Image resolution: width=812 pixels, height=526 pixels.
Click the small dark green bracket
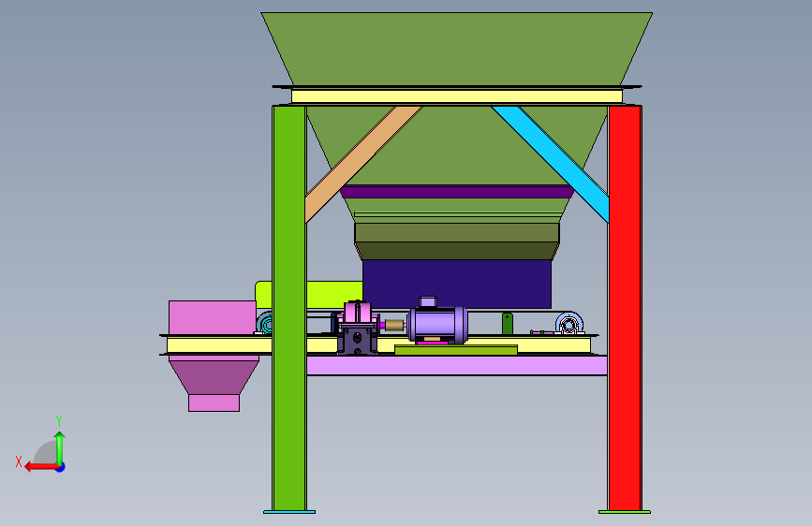pos(508,324)
